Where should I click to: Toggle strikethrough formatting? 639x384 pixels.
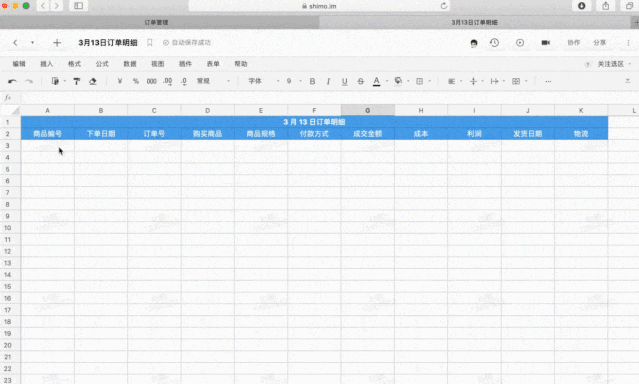[x=361, y=81]
